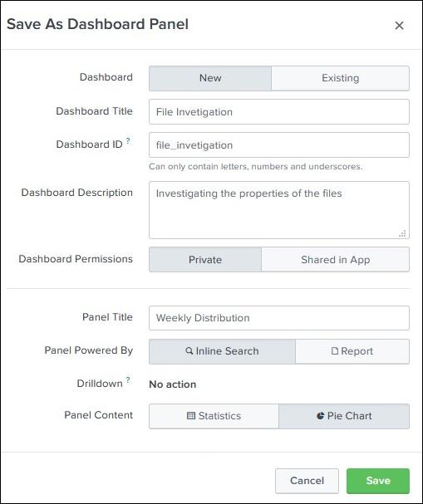
Task: Click the pie icon on Pie Chart
Action: [321, 416]
